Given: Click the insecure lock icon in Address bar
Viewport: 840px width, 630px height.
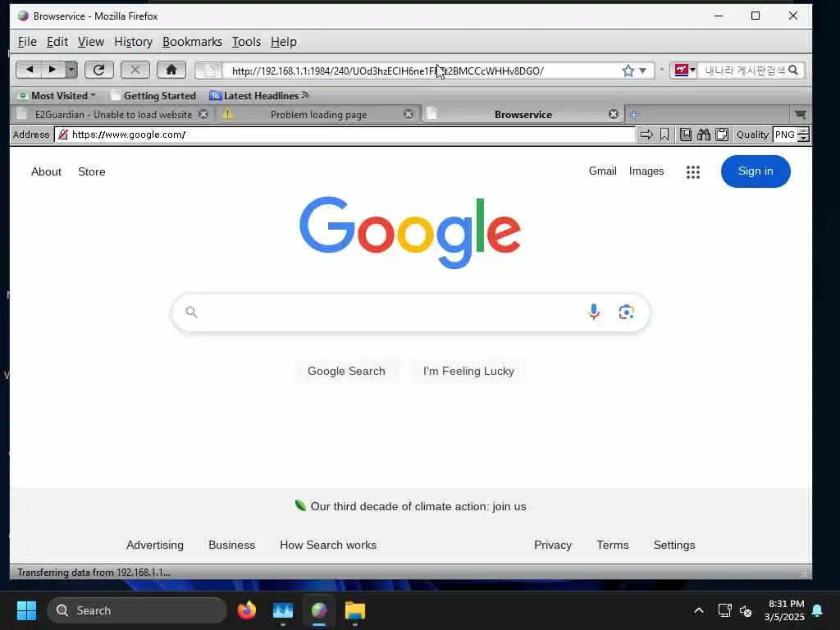Looking at the screenshot, I should coord(62,135).
